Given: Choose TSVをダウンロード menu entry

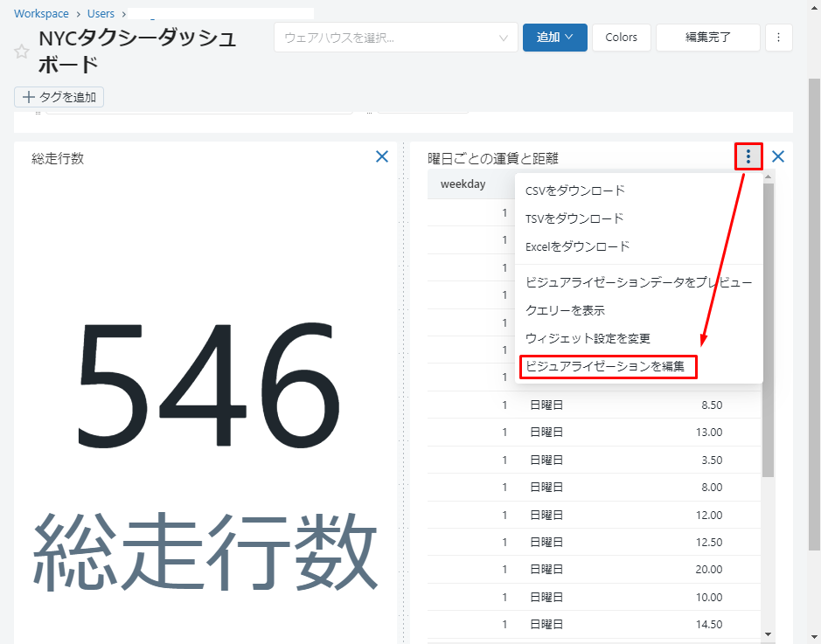Looking at the screenshot, I should (574, 218).
